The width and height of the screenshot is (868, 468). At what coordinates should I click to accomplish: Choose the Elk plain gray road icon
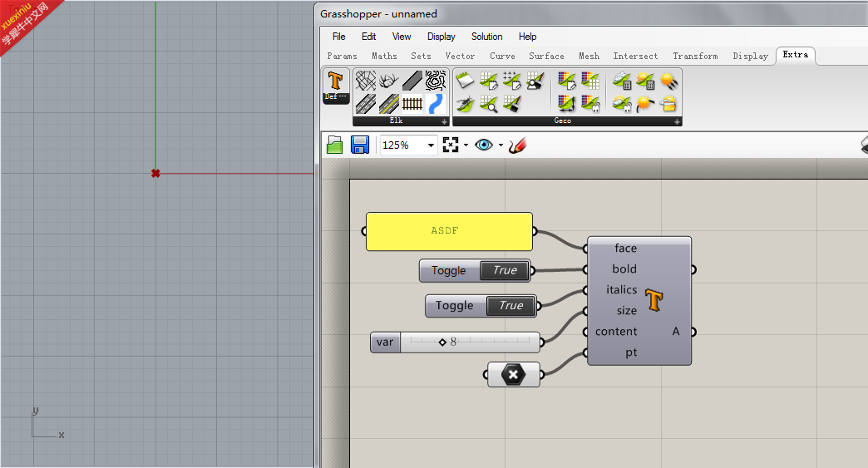(412, 81)
